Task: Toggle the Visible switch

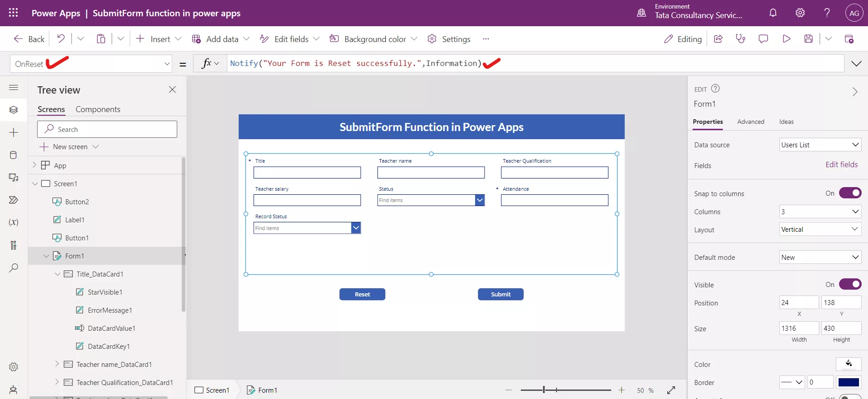Action: click(x=850, y=284)
